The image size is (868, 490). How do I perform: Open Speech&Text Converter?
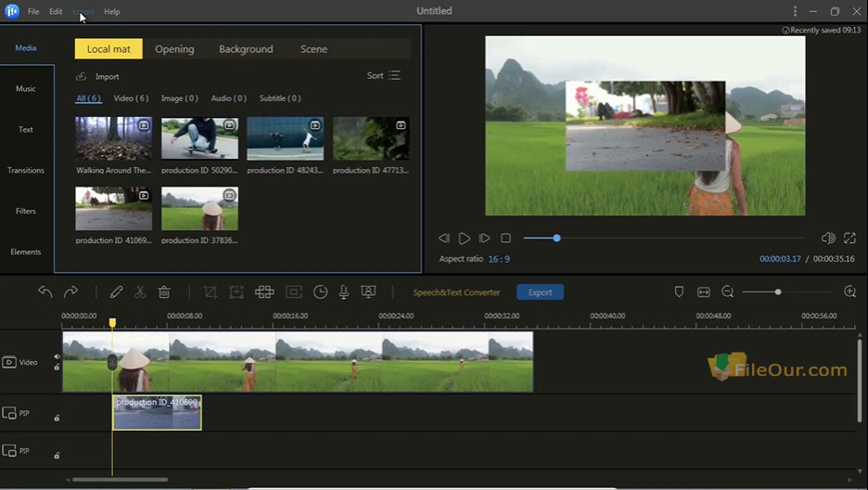coord(456,292)
